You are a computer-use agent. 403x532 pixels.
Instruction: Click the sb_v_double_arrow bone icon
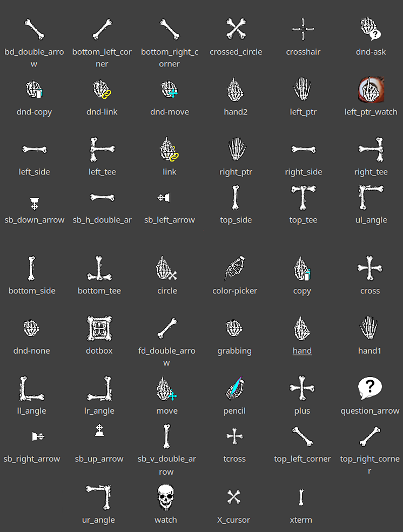click(x=166, y=436)
